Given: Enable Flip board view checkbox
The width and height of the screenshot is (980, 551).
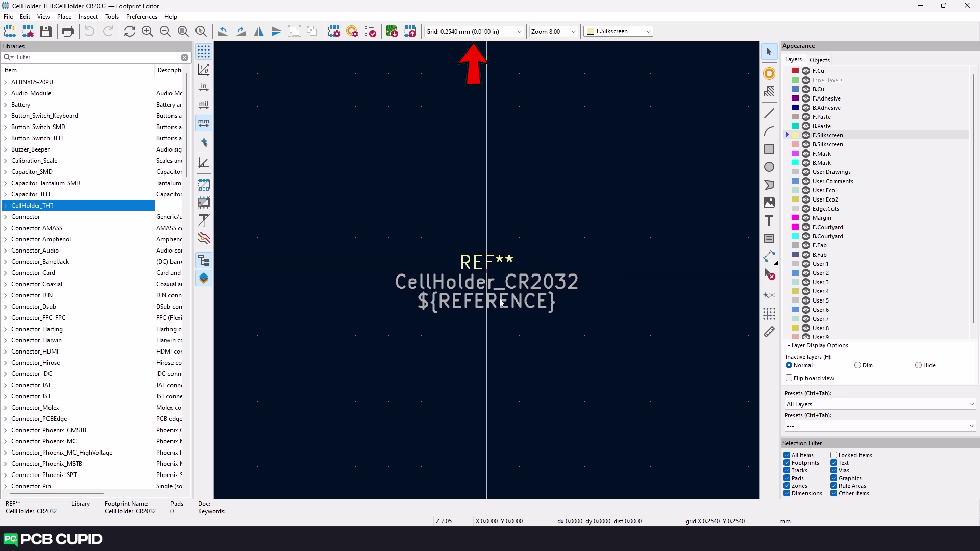Looking at the screenshot, I should (789, 378).
